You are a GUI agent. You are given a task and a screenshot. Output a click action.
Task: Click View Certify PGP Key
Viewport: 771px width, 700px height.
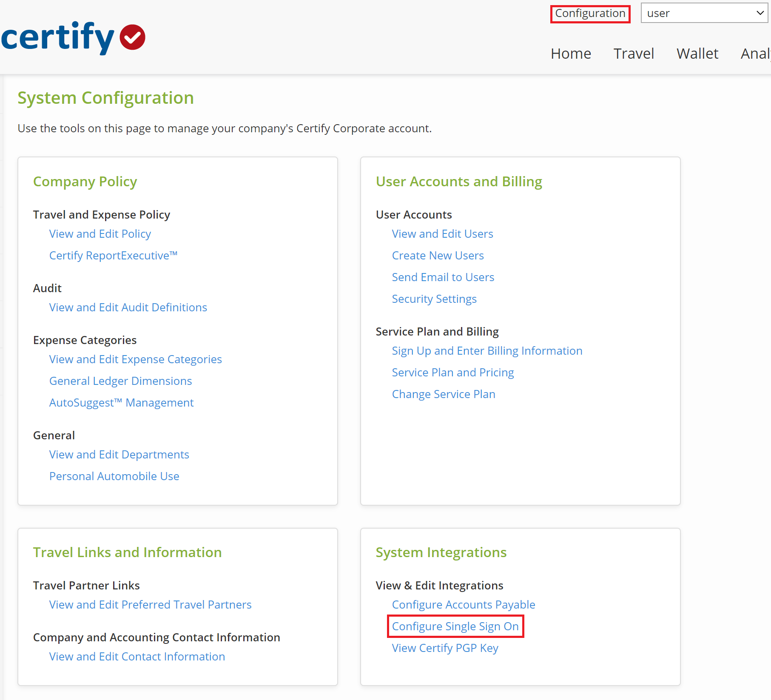tap(445, 648)
